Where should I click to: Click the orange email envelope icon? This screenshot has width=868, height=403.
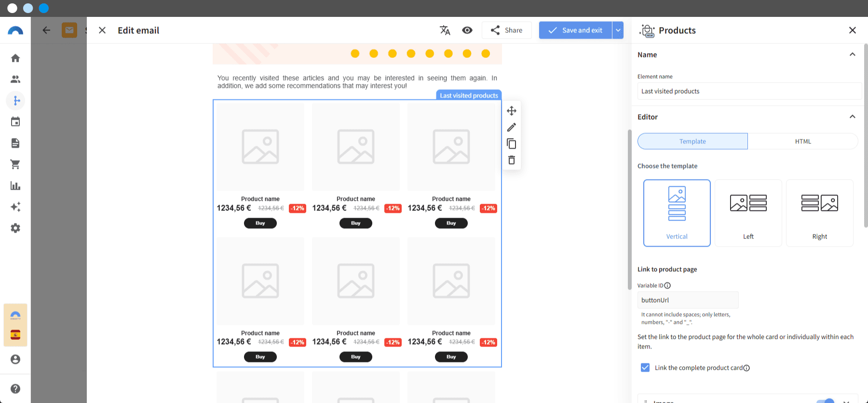[x=69, y=30]
